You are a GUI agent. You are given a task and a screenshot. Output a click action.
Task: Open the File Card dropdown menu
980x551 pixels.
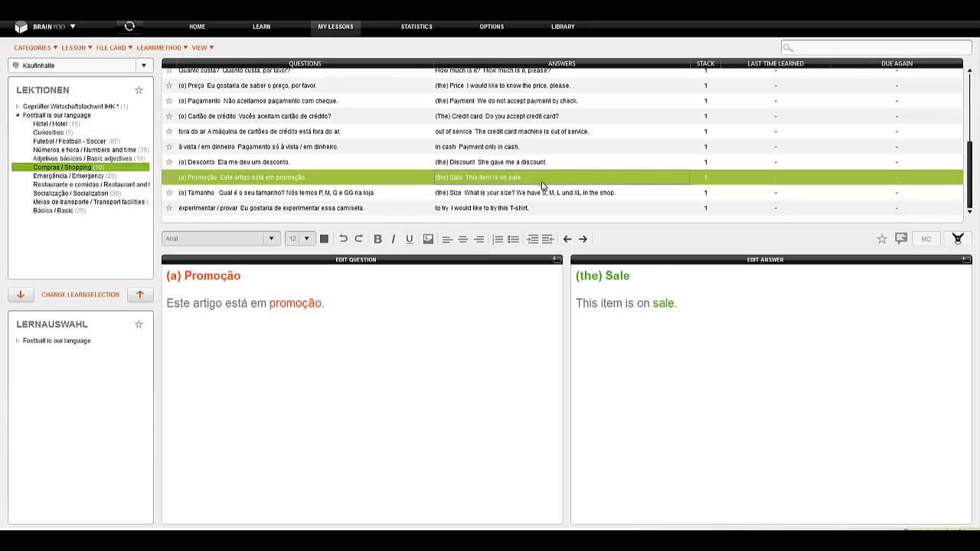click(115, 47)
